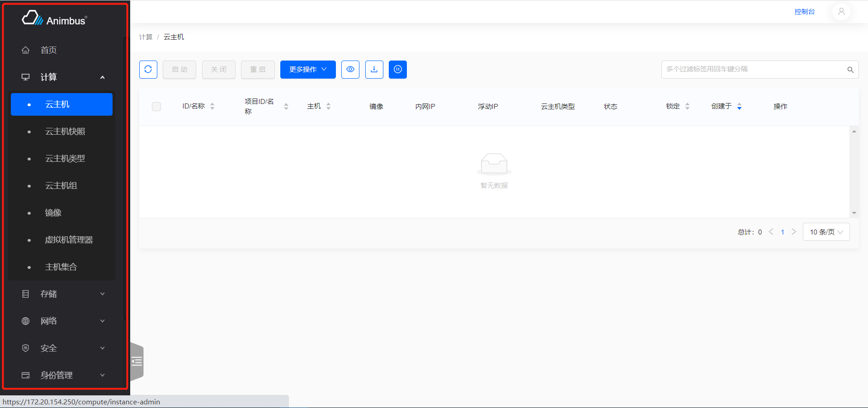868x408 pixels.
Task: Export the cloud host list with download icon
Action: [x=374, y=69]
